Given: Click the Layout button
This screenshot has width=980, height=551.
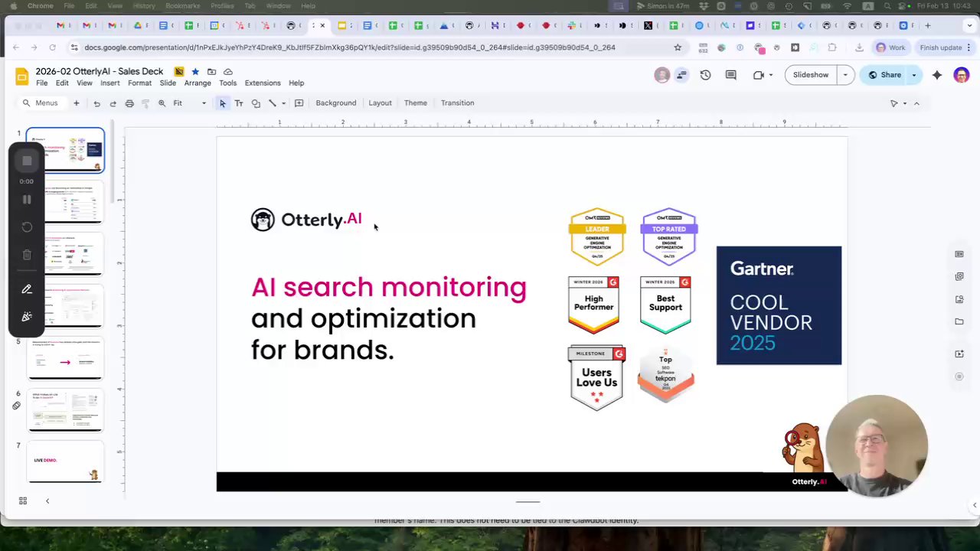Looking at the screenshot, I should click(380, 103).
